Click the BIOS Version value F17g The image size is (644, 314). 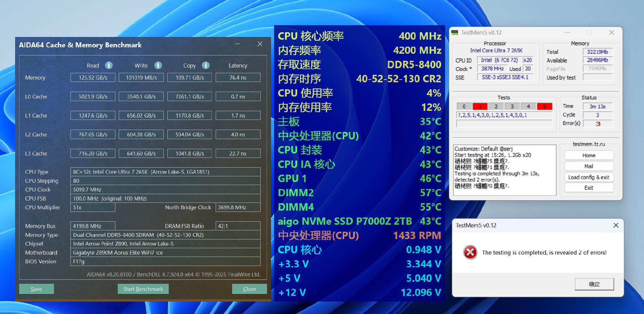165,261
